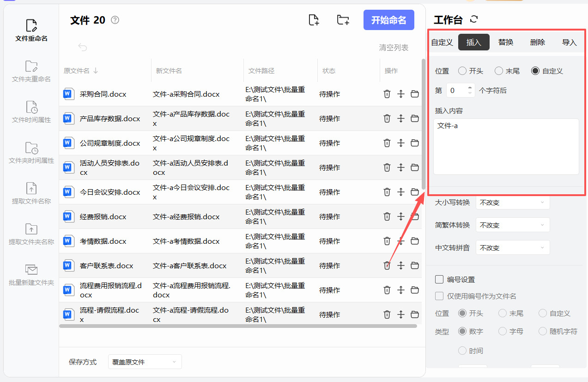Click the 开始命名 button
The width and height of the screenshot is (588, 382).
pos(388,20)
